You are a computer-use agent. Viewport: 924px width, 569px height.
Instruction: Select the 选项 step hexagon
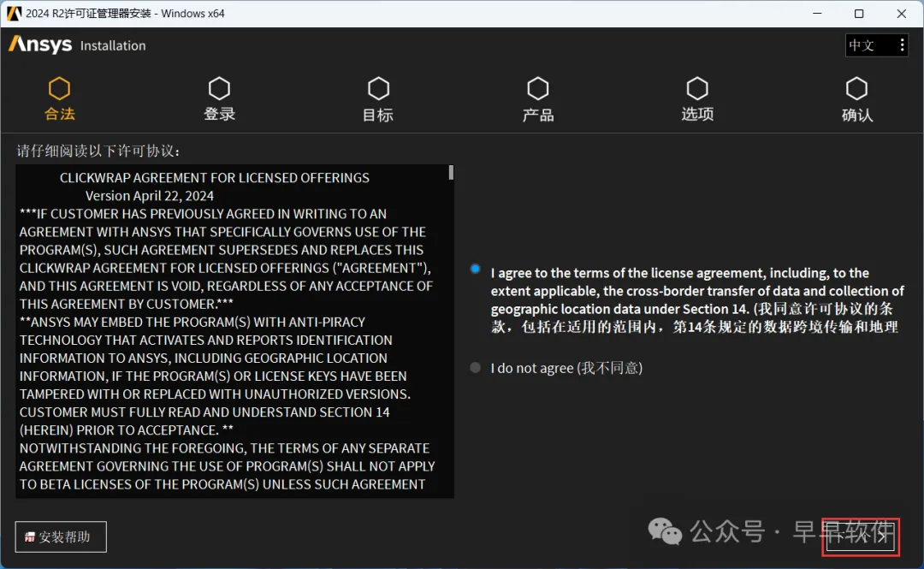[x=697, y=88]
